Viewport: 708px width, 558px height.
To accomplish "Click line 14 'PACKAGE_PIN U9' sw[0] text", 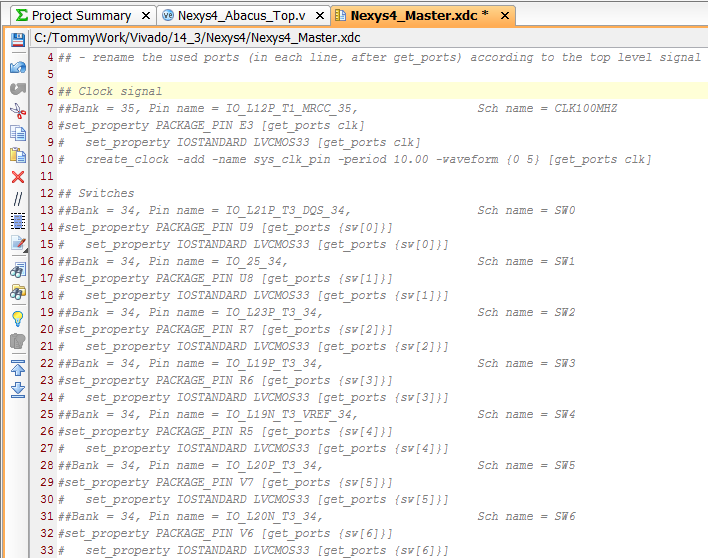I will tap(225, 227).
